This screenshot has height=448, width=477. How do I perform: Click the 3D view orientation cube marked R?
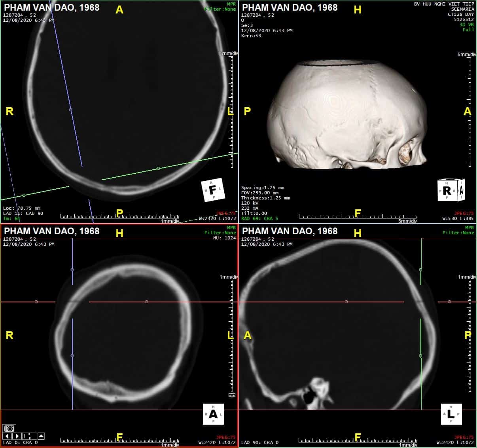[x=450, y=190]
